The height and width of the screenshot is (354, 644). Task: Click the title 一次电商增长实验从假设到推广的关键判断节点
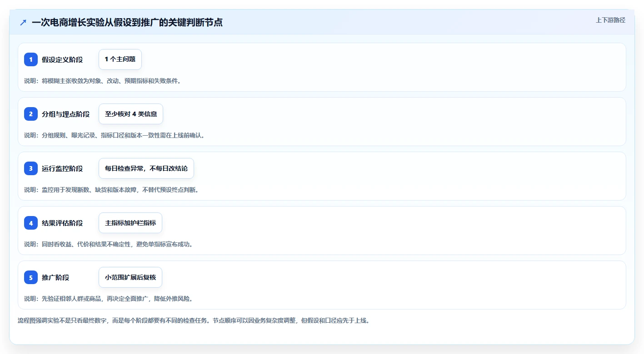point(127,22)
